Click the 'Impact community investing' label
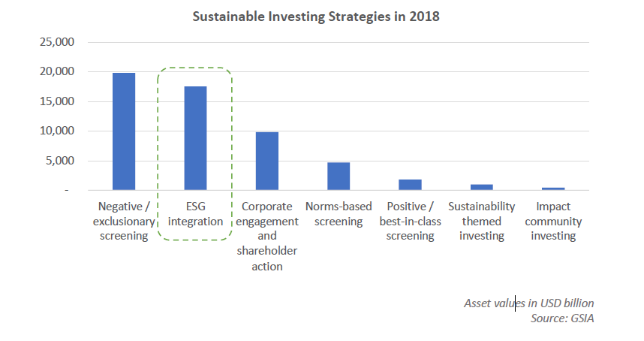 coord(553,221)
